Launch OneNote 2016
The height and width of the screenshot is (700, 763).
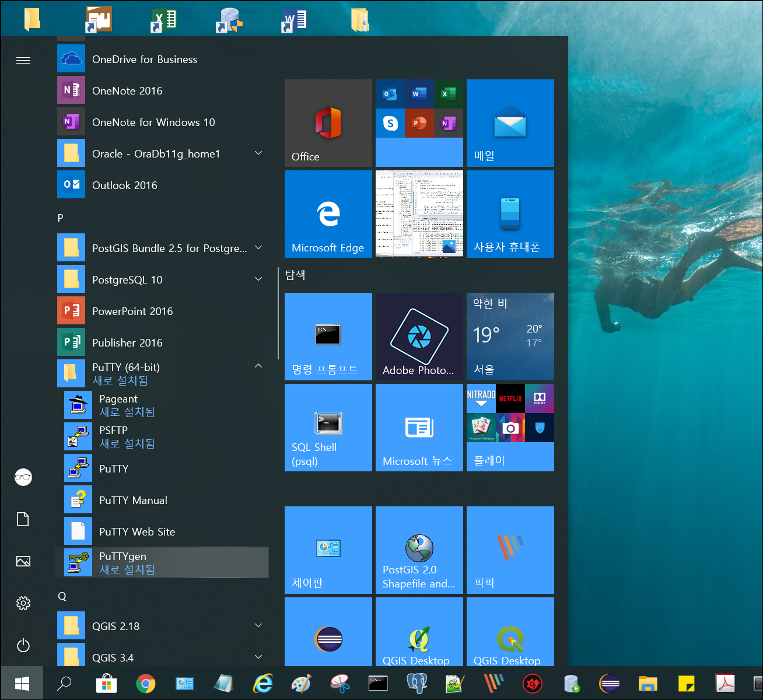coord(162,90)
